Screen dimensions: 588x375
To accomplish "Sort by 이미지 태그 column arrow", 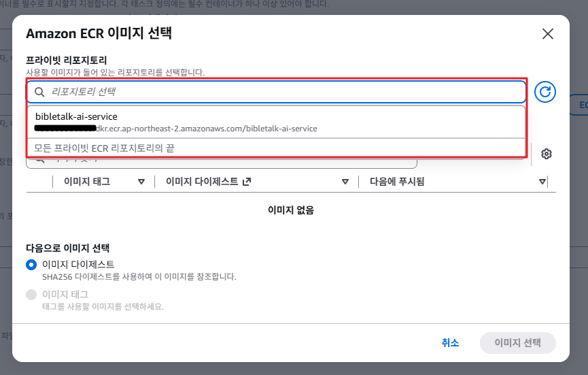I will click(141, 182).
